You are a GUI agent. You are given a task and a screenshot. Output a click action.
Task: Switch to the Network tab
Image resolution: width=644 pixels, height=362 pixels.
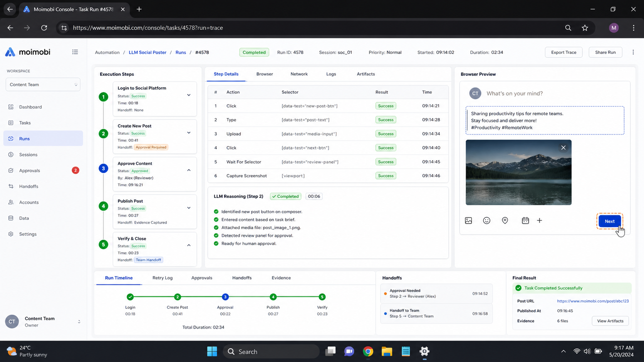[299, 74]
